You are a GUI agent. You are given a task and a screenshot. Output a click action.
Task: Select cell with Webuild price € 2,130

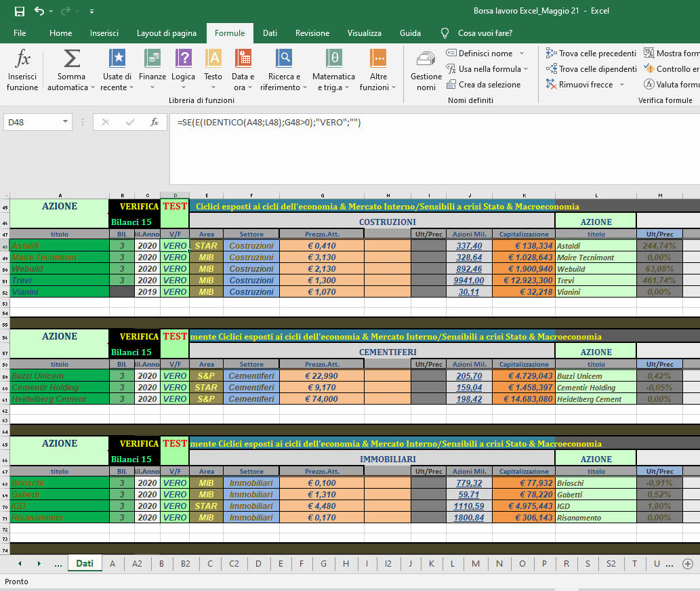(322, 268)
